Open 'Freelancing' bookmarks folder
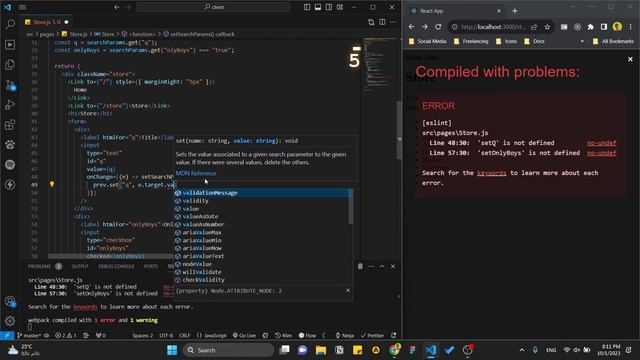Screen dimensions: 640x360 tap(471, 41)
